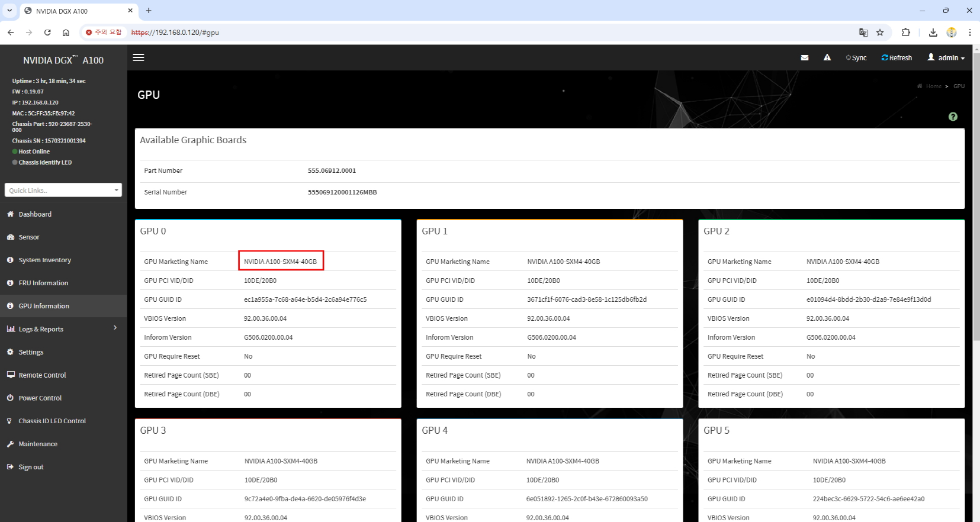Open Dashboard in the sidebar
Screen dimensions: 980x522
[63, 214]
